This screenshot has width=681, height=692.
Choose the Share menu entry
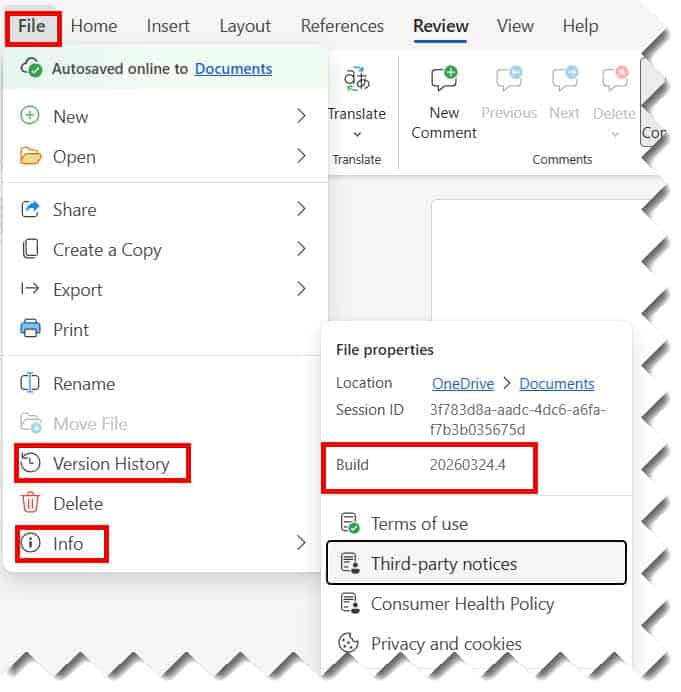point(164,210)
